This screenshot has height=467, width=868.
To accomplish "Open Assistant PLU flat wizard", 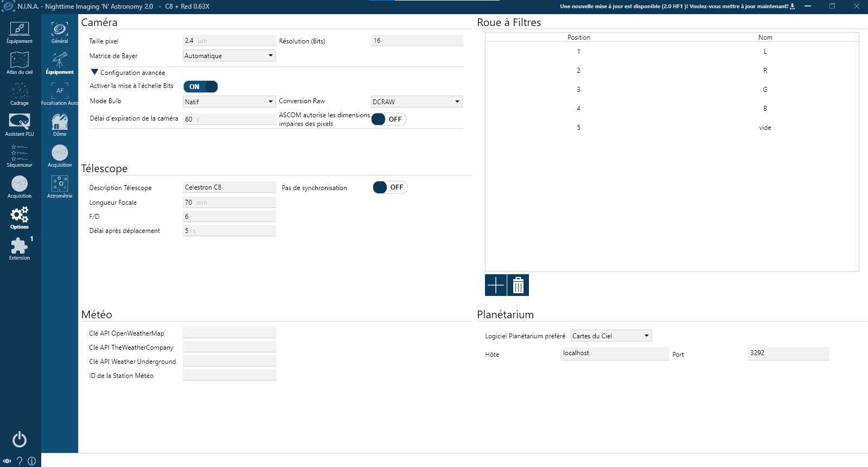I will pyautogui.click(x=20, y=125).
